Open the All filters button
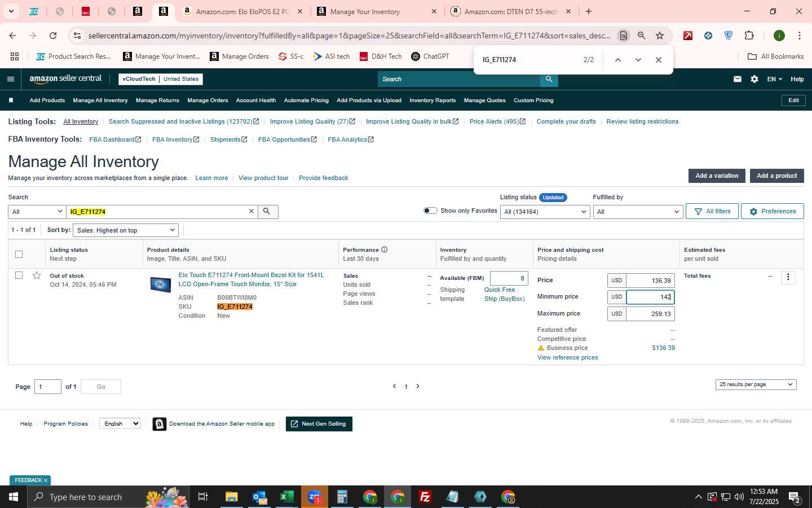This screenshot has height=508, width=812. pyautogui.click(x=712, y=211)
